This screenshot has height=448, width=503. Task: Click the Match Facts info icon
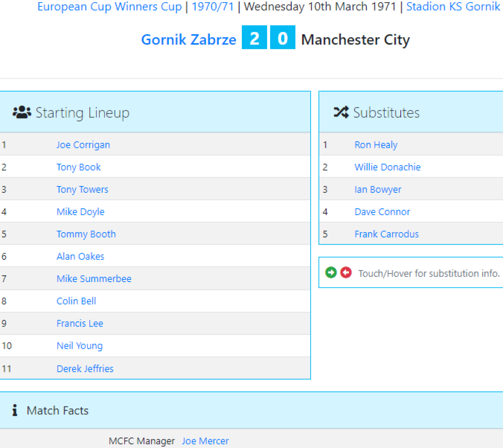[x=15, y=410]
